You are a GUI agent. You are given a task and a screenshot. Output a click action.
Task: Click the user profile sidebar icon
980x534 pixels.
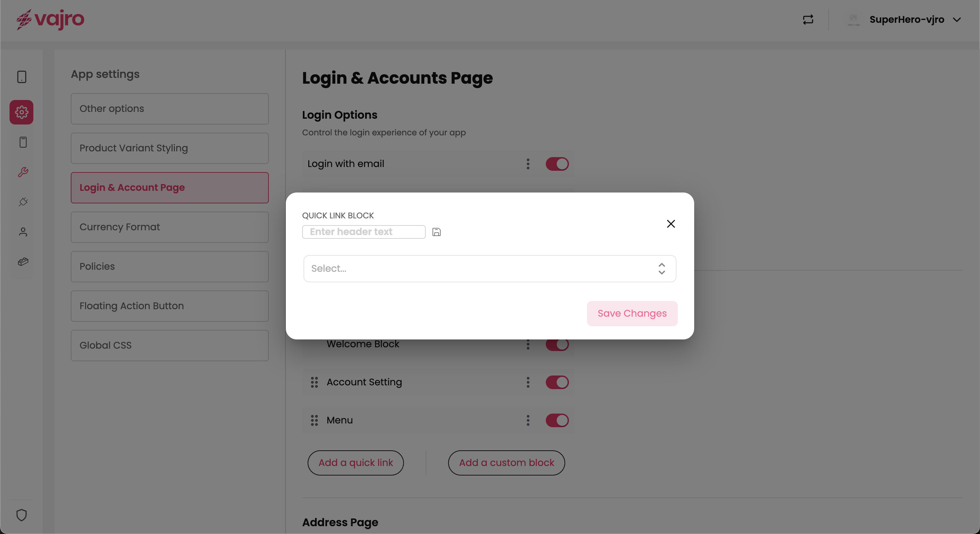pyautogui.click(x=23, y=232)
